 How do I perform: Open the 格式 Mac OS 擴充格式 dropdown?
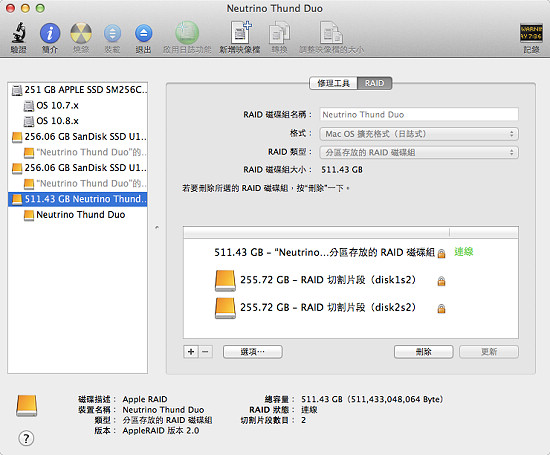[419, 134]
